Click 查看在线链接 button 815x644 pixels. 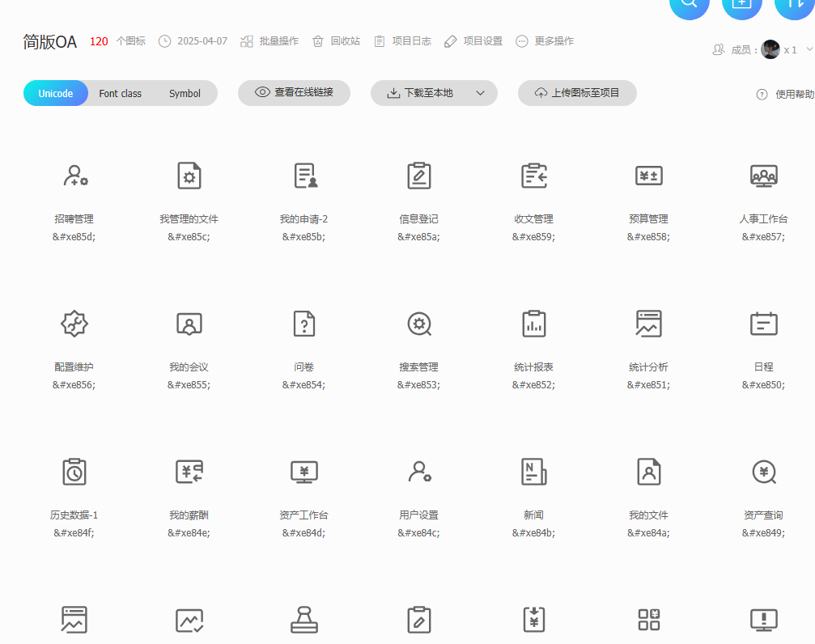pos(294,93)
